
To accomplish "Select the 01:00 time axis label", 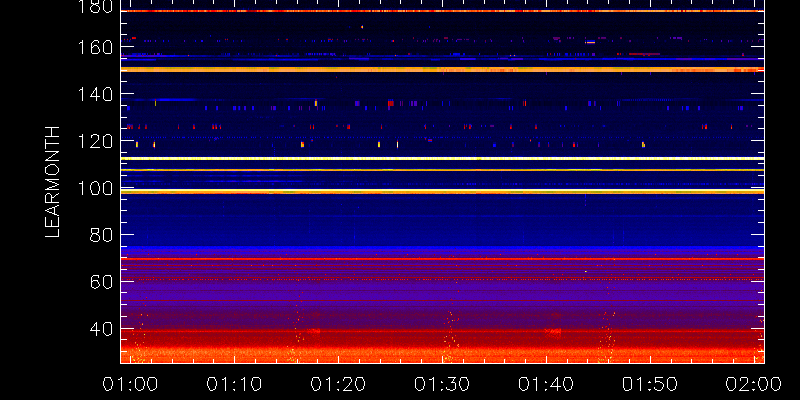I will tap(130, 384).
